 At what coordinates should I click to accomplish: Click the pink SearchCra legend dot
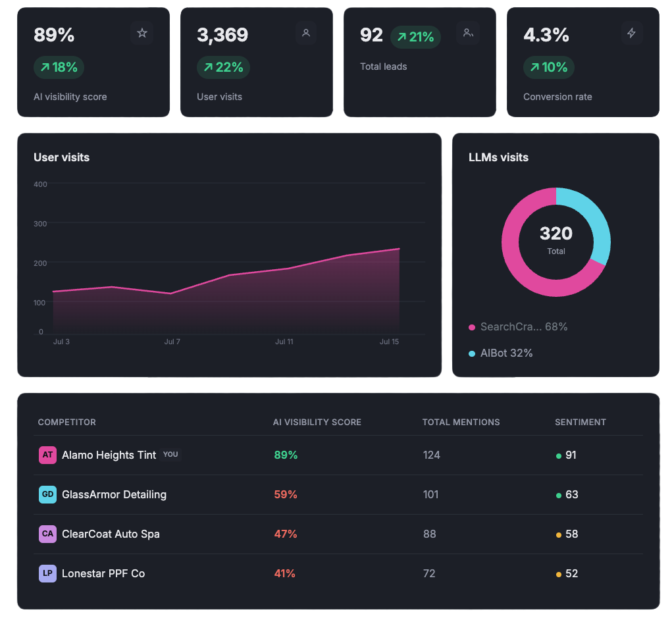[x=472, y=327]
